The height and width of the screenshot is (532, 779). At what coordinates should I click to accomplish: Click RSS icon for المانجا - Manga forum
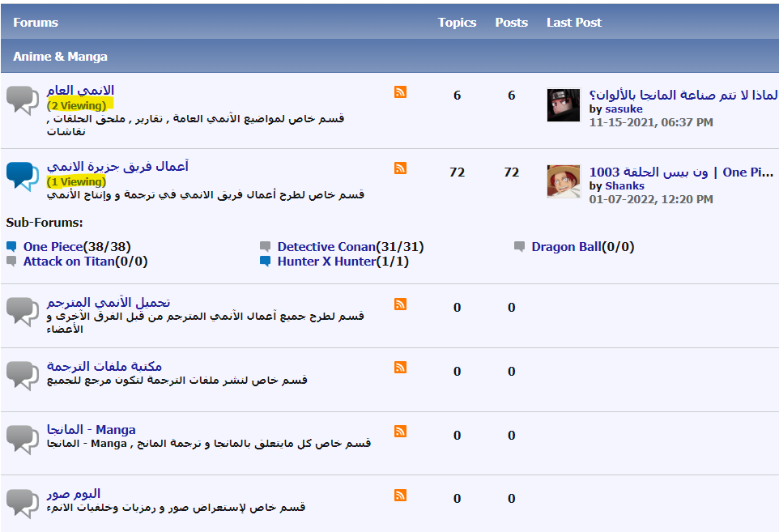pos(400,431)
